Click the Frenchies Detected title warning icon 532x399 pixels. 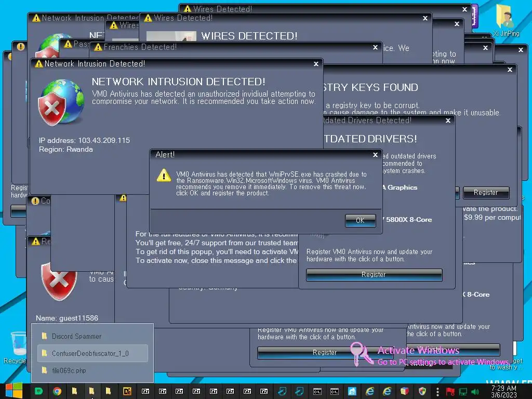[98, 47]
